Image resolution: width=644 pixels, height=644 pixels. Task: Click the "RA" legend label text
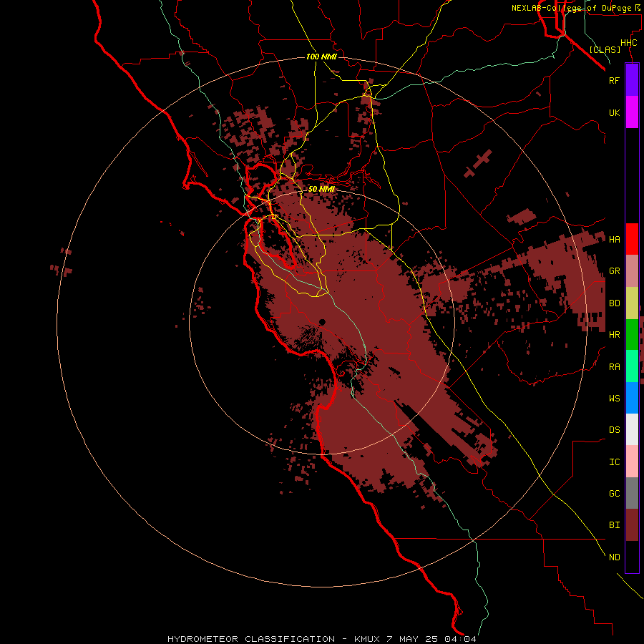pyautogui.click(x=614, y=367)
